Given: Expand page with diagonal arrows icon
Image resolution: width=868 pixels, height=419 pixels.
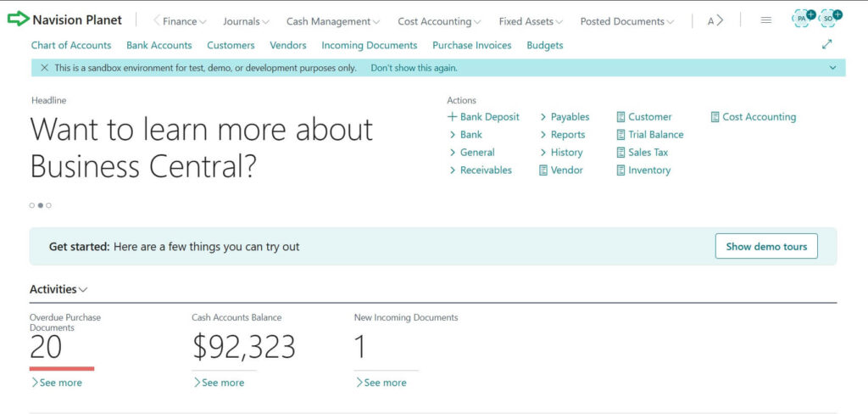Looking at the screenshot, I should (827, 45).
